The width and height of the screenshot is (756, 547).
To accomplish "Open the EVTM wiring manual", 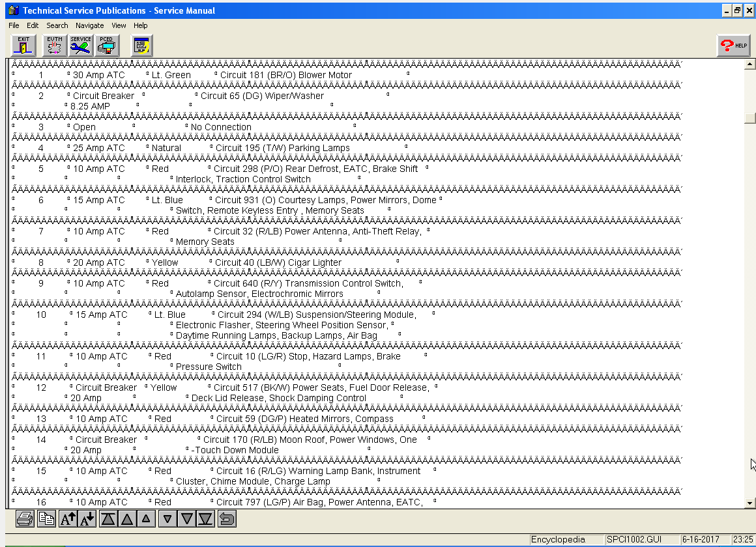I will [x=55, y=46].
